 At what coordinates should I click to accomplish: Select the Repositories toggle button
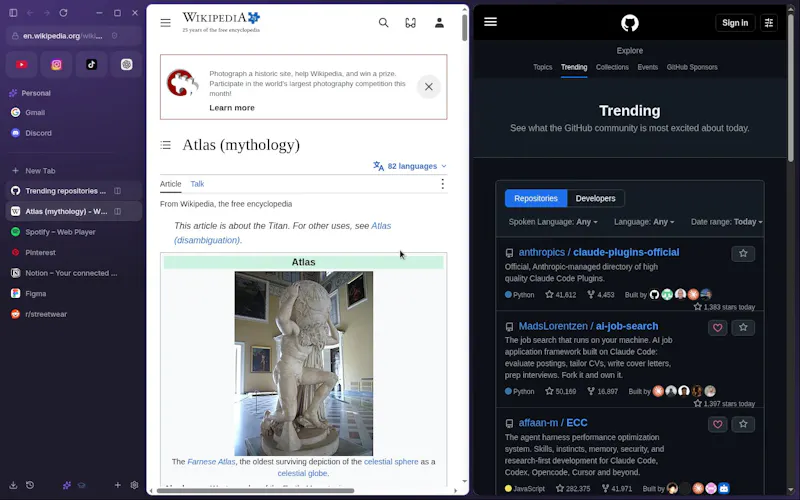point(536,198)
